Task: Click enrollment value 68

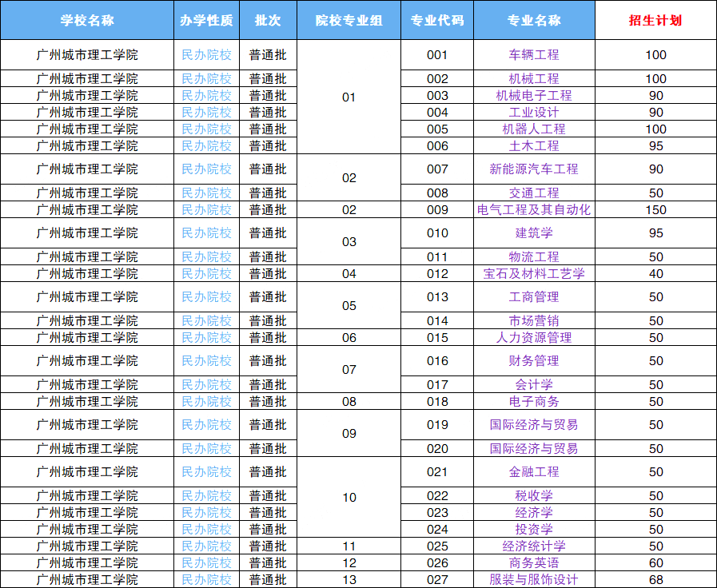Action: (x=655, y=580)
